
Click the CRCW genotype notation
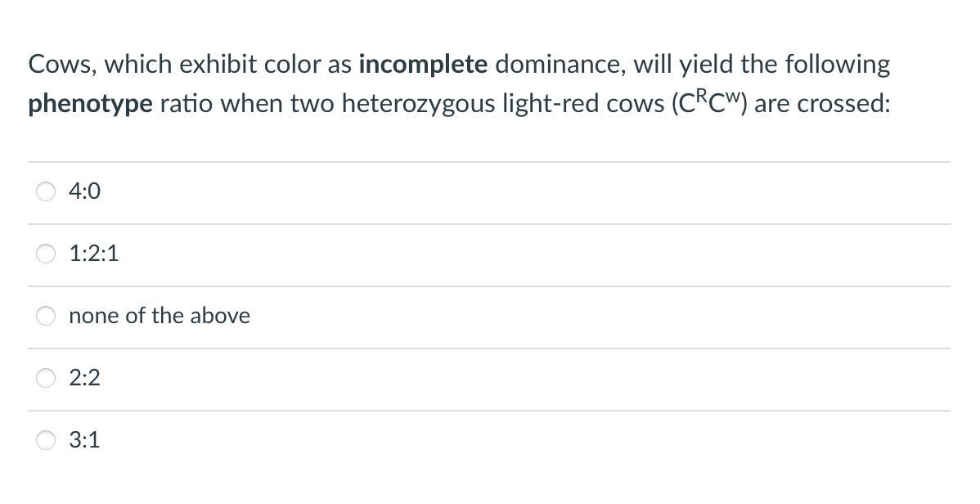click(710, 104)
